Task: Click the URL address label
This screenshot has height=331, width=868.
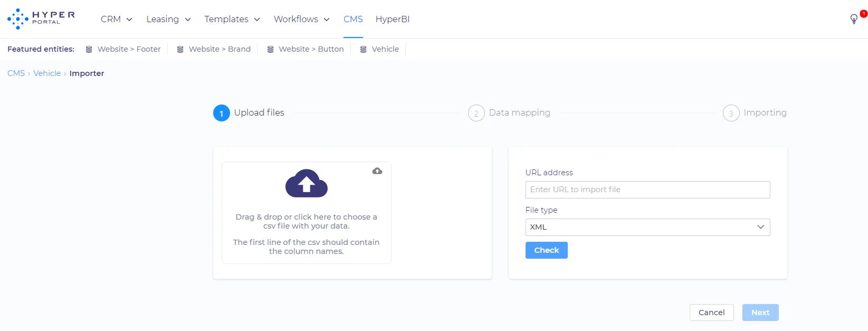Action: pos(549,173)
